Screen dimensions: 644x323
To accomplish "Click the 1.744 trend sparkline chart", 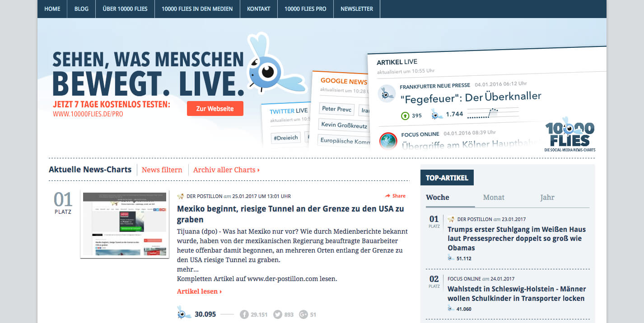I will [493, 113].
